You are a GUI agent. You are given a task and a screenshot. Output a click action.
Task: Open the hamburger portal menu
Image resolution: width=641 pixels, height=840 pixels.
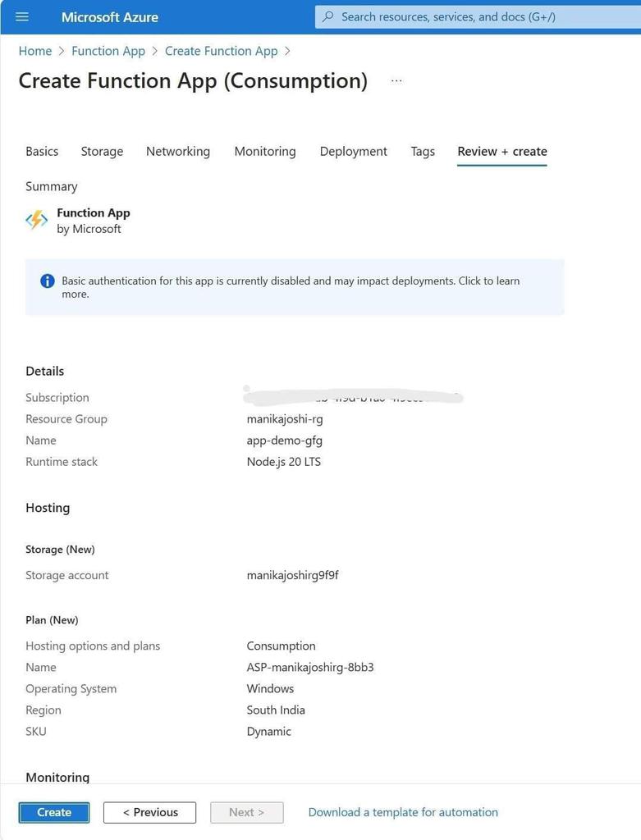tap(22, 16)
